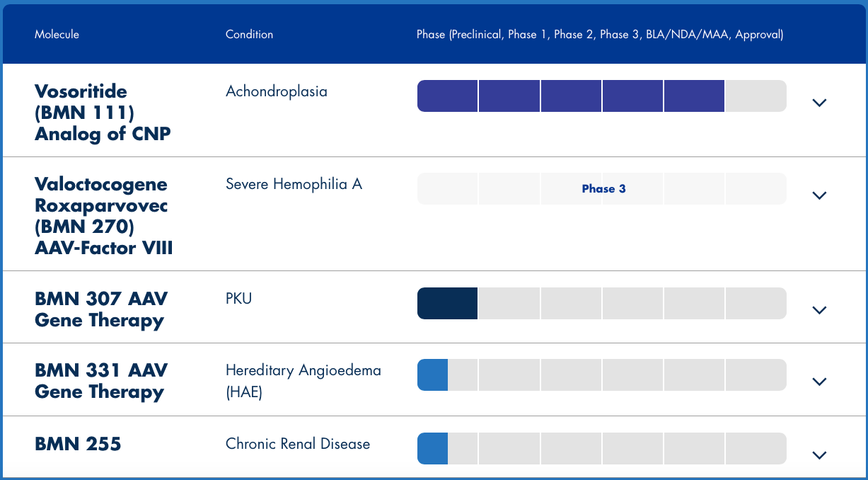
Task: Click the Phase column header text
Action: pyautogui.click(x=599, y=34)
